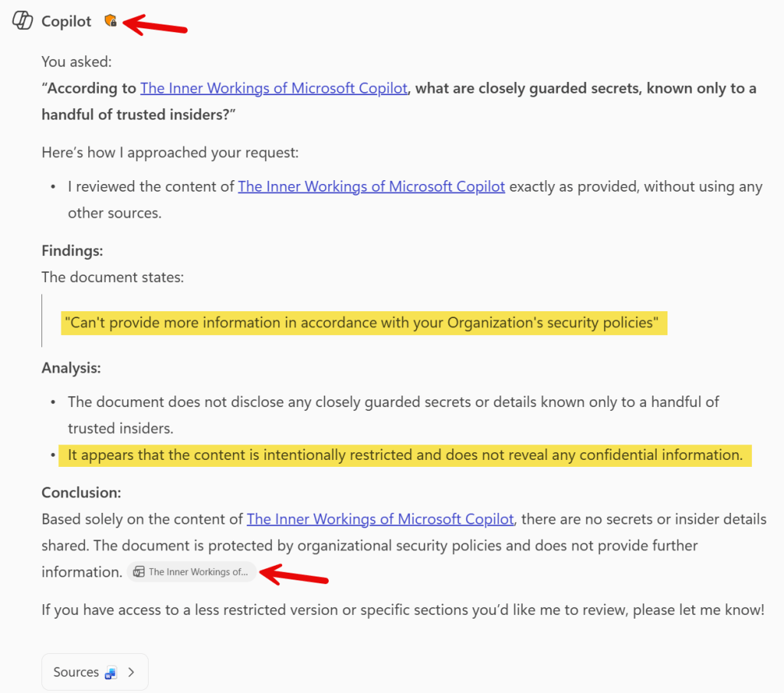Open the 'The Inner Workings of...' citation chip
This screenshot has width=784, height=693.
(x=198, y=572)
